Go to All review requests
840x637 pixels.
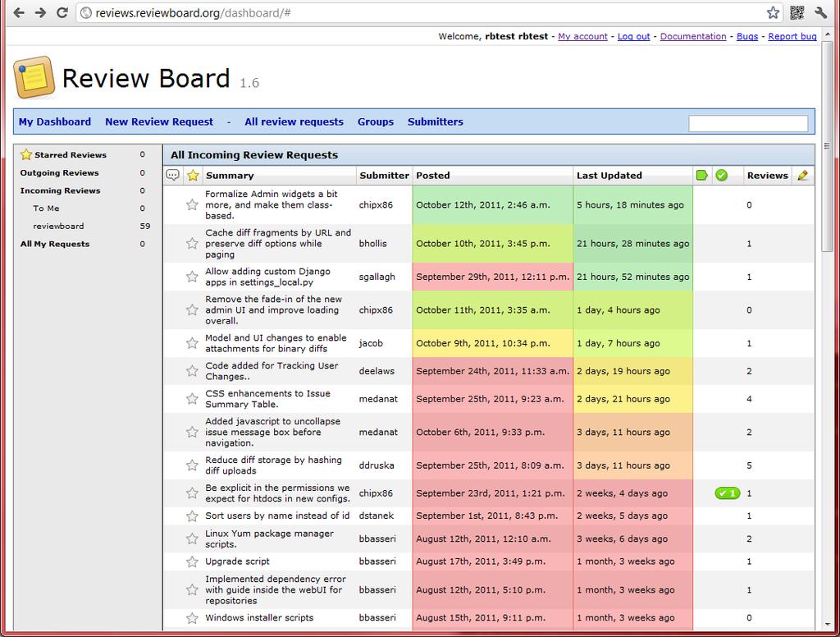[294, 121]
